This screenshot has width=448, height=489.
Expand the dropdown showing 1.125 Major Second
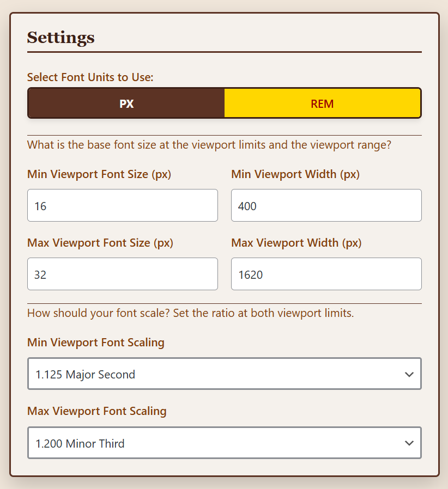pyautogui.click(x=224, y=374)
